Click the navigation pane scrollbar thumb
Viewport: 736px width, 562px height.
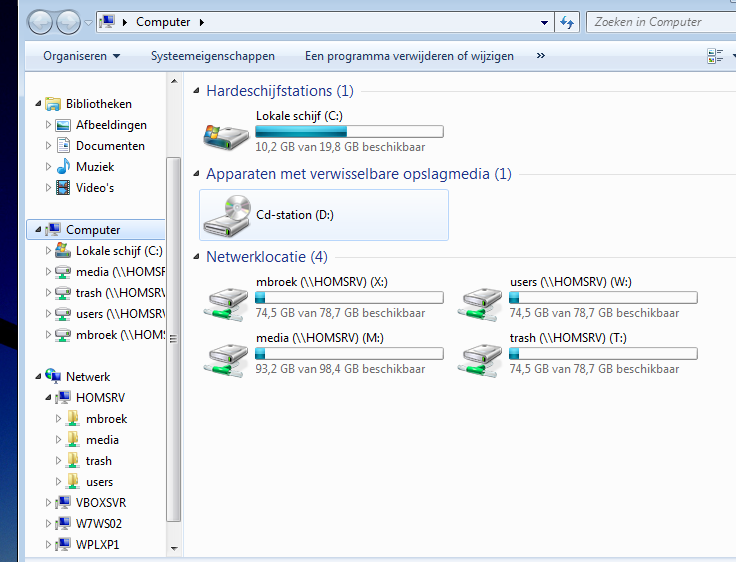point(174,339)
